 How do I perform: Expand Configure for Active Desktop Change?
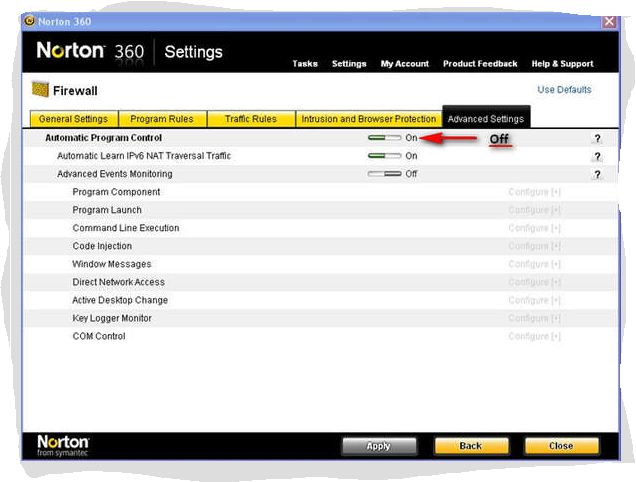pos(534,300)
